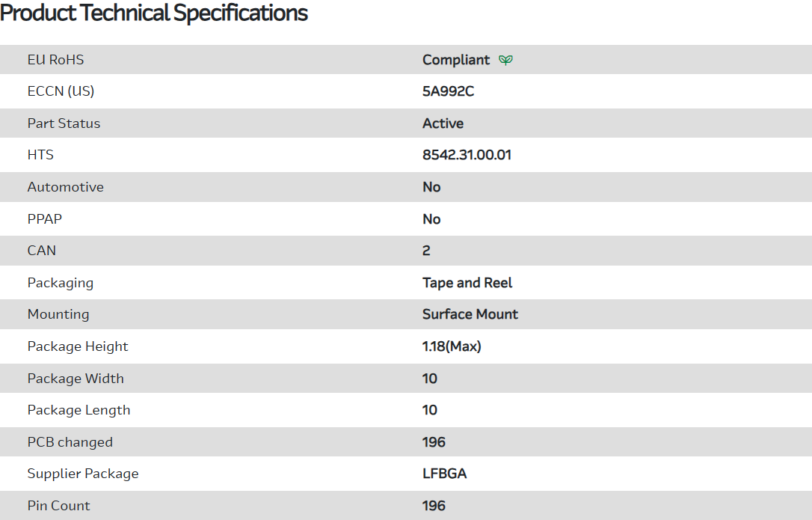This screenshot has height=520, width=812.
Task: Click the Surface Mount mounting value
Action: click(x=470, y=314)
